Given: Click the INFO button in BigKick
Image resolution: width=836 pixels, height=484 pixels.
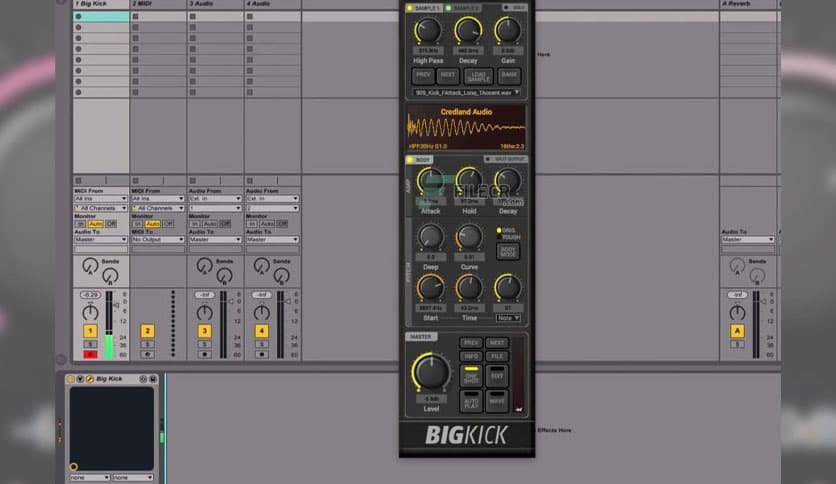Looking at the screenshot, I should point(471,356).
